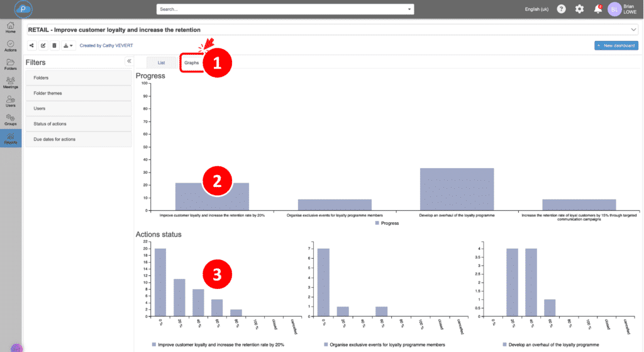Open Groups in the sidebar

tap(11, 120)
